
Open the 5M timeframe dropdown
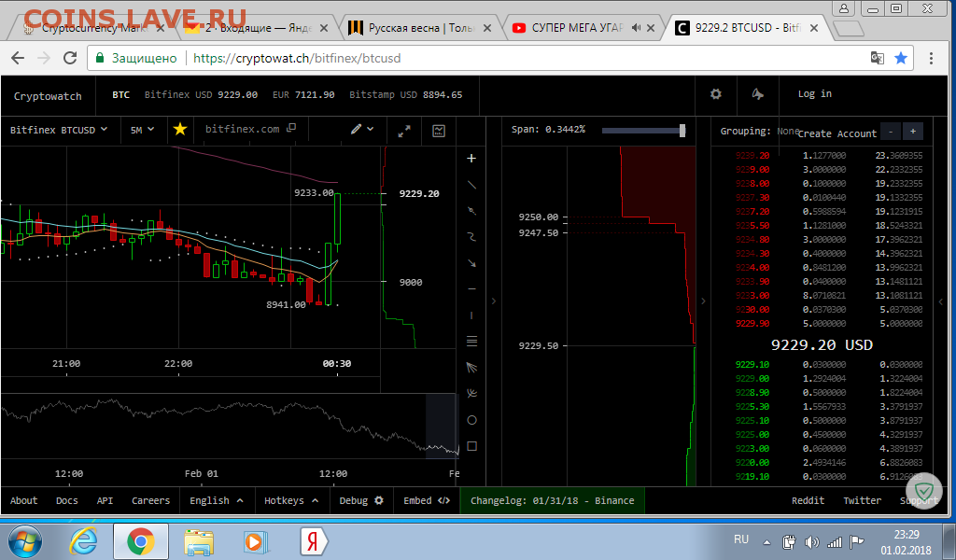click(x=142, y=130)
